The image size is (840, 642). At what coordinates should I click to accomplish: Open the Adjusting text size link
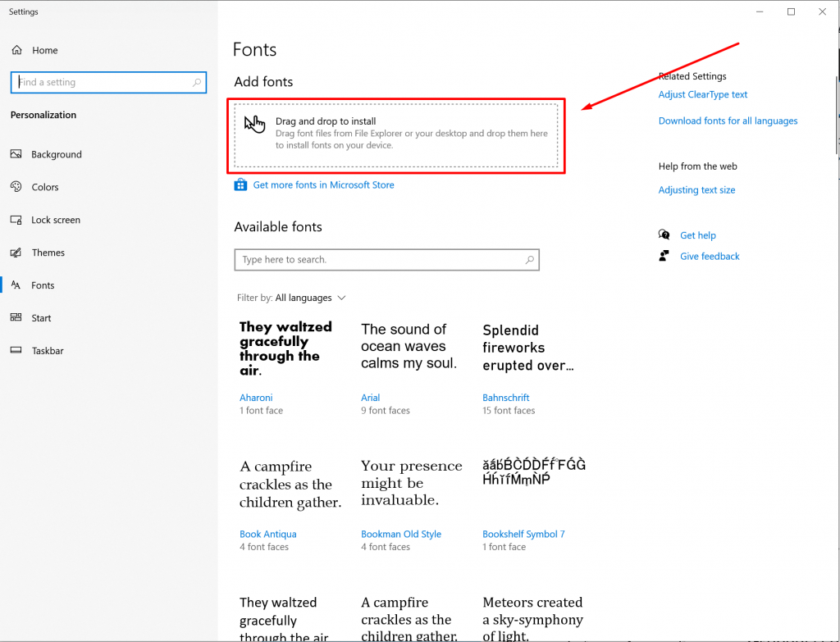(696, 189)
